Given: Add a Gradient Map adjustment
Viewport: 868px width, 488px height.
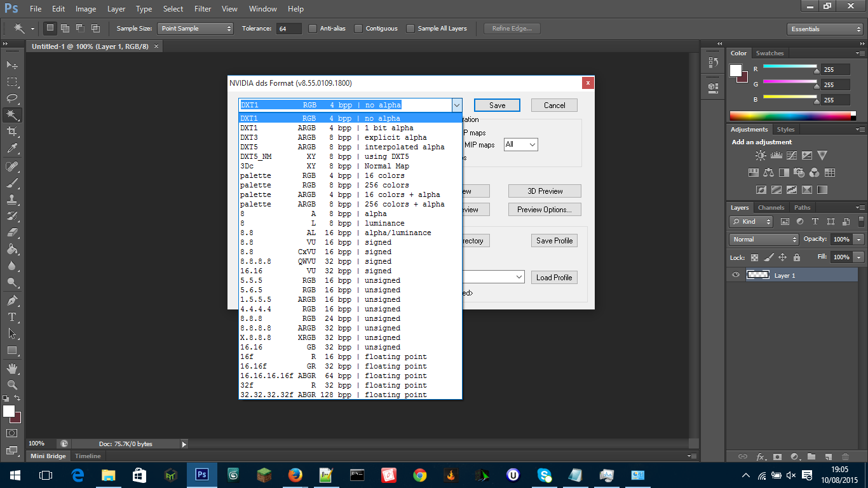Looking at the screenshot, I should pos(822,189).
